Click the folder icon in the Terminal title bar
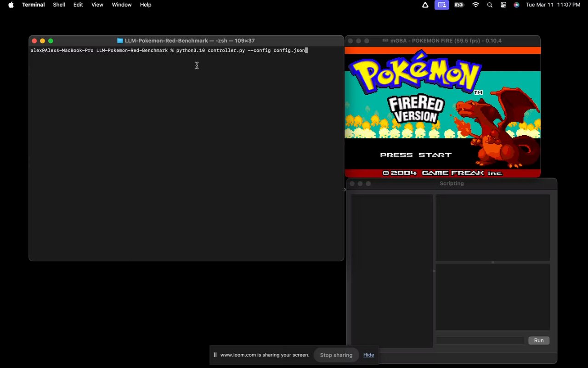Screen dimensions: 588x368 point(120,41)
